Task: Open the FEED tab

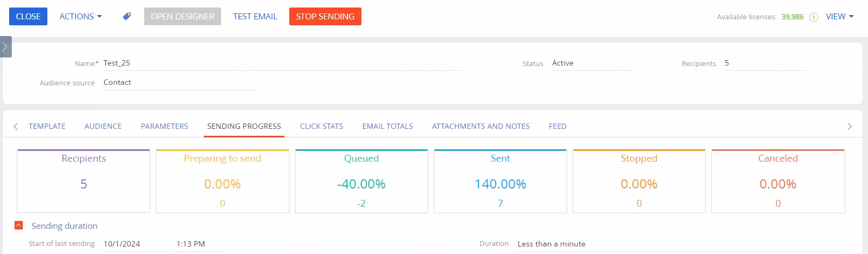Action: coord(558,126)
